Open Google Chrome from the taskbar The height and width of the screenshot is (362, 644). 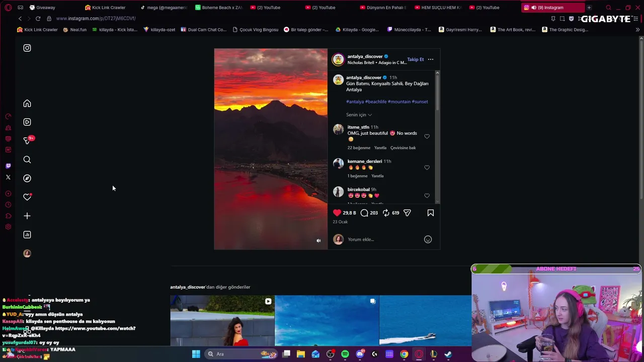coord(404,354)
